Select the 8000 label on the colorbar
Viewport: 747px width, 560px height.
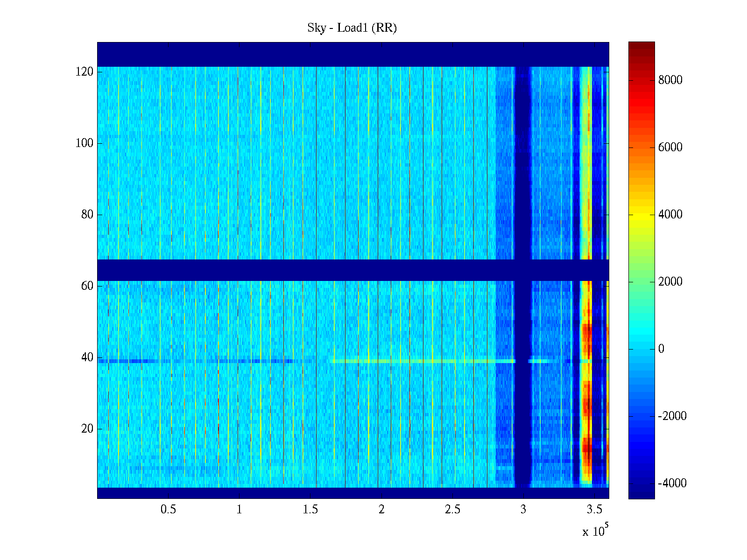coord(670,80)
